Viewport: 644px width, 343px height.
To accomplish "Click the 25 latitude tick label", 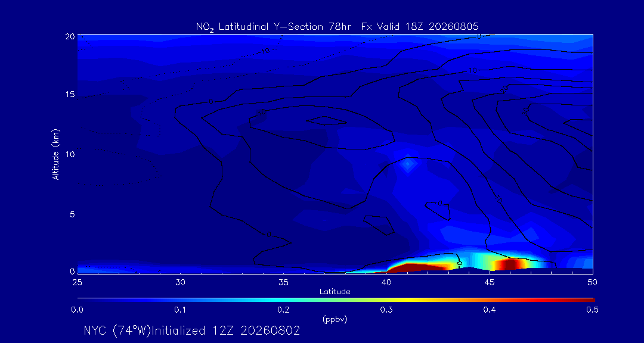I will (77, 282).
